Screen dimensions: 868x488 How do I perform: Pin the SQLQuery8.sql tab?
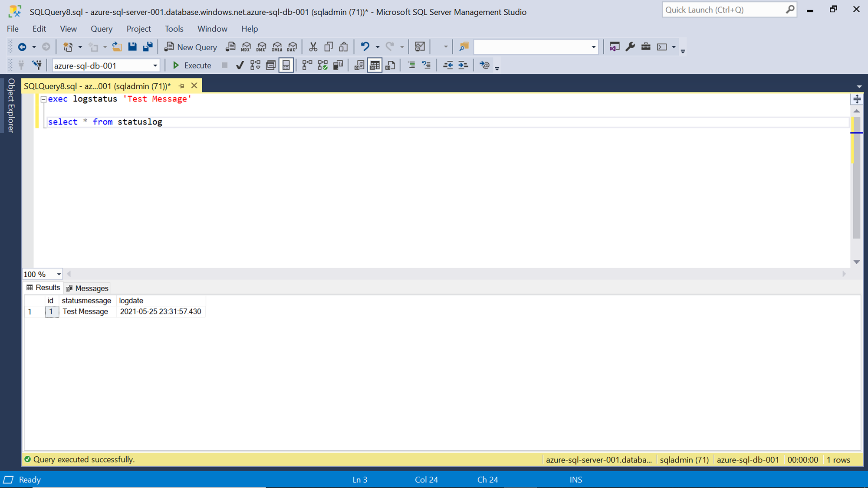coord(181,86)
